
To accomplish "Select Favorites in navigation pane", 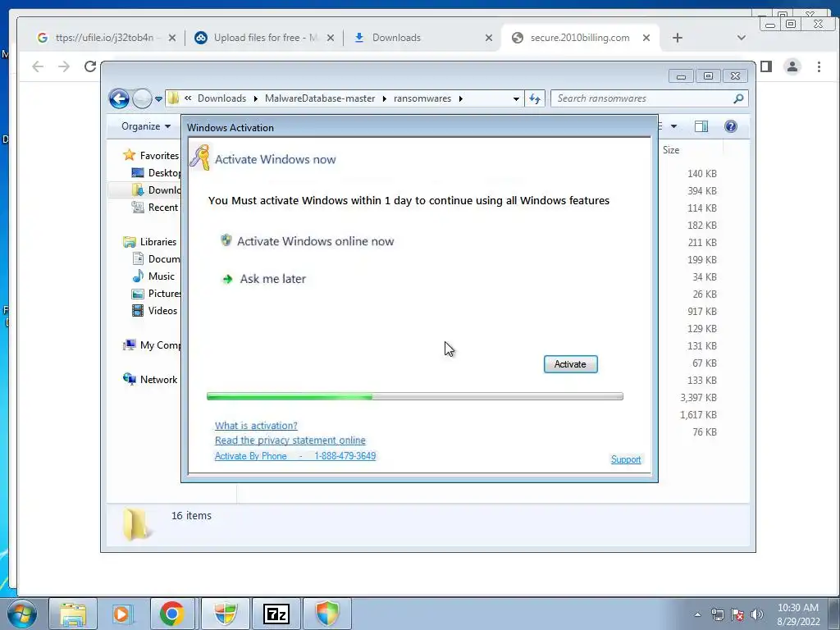I will [152, 155].
